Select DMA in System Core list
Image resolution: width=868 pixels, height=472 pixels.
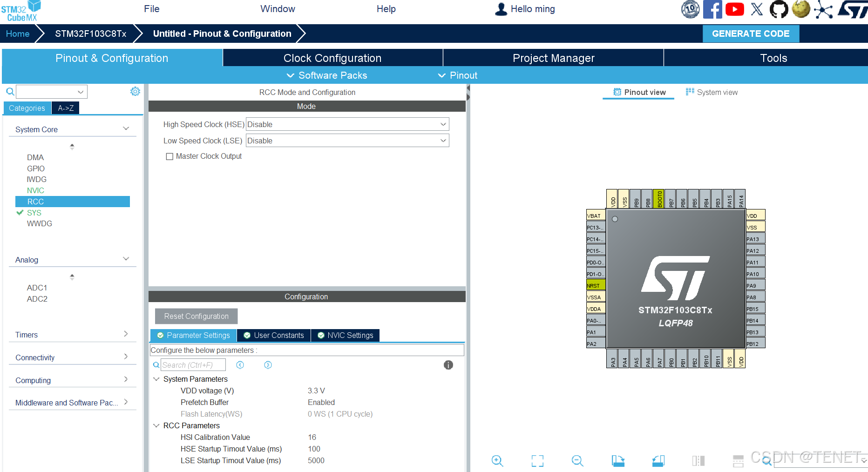(x=35, y=157)
